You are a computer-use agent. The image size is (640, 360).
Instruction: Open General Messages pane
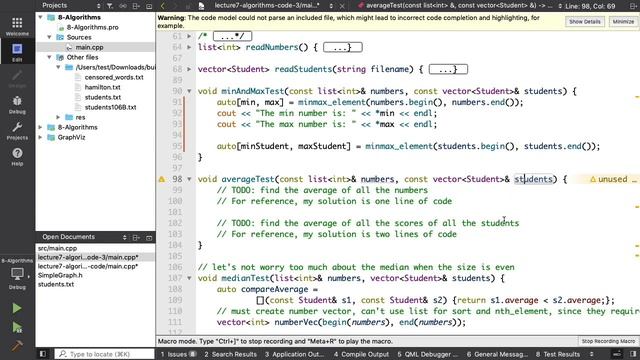click(497, 354)
